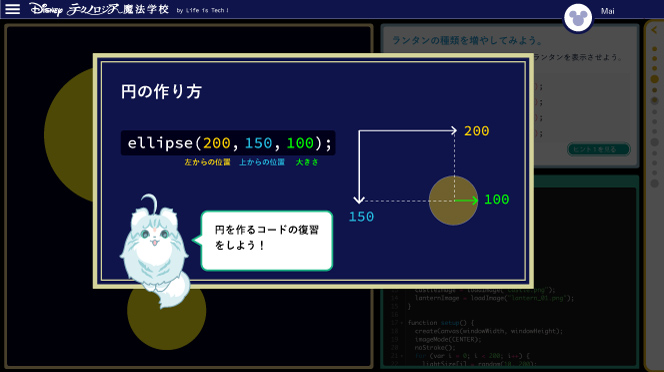Viewport: 664px width, 372px height.
Task: Select the bottommost large grey progress dot
Action: point(654,183)
